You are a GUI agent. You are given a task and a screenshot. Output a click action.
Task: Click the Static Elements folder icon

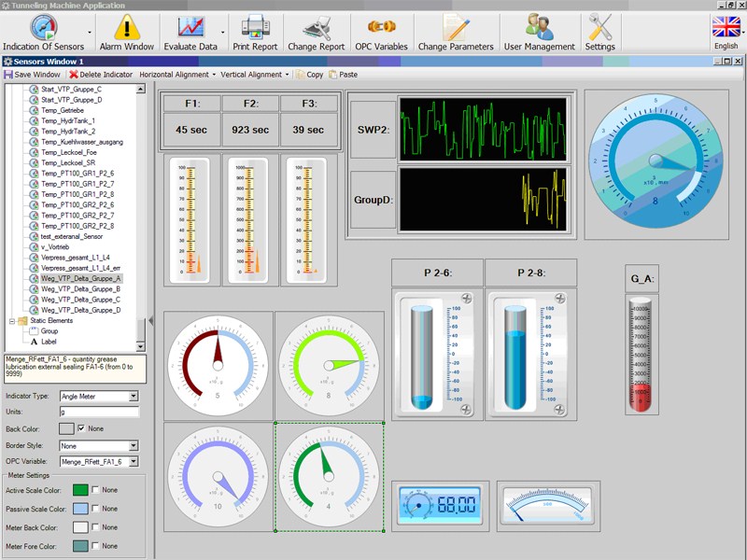tap(22, 321)
